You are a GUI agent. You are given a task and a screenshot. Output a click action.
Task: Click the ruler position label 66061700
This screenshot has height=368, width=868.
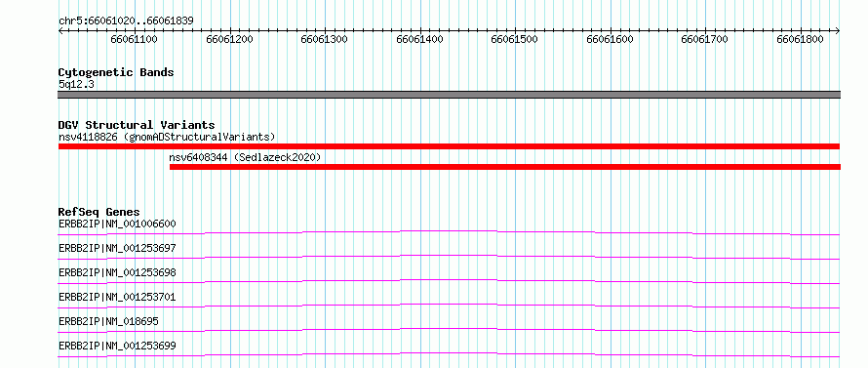(x=705, y=40)
